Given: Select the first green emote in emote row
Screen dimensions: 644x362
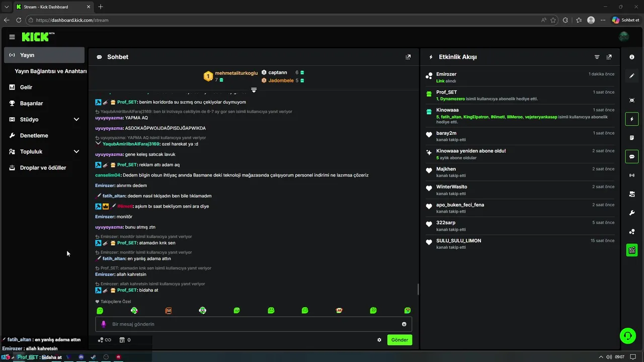Looking at the screenshot, I should [x=100, y=311].
